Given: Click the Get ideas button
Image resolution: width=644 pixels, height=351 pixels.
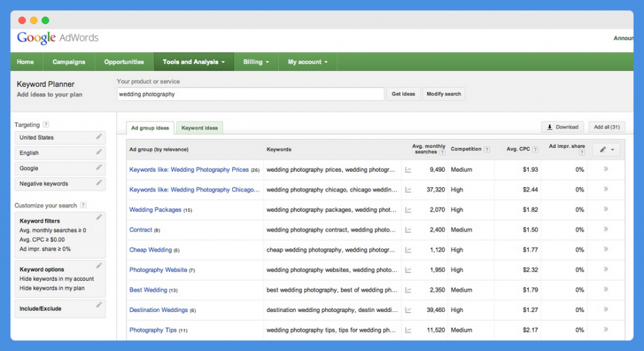Looking at the screenshot, I should click(x=403, y=94).
